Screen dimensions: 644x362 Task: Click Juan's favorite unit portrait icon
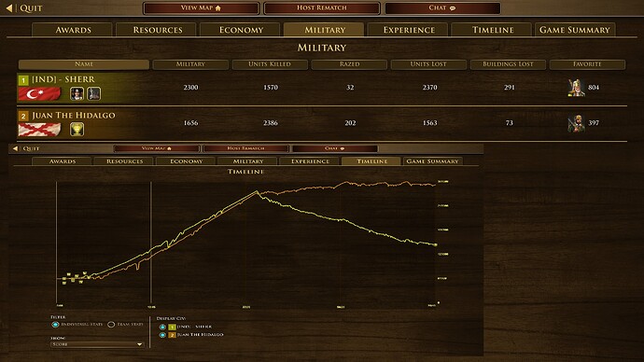pos(576,123)
